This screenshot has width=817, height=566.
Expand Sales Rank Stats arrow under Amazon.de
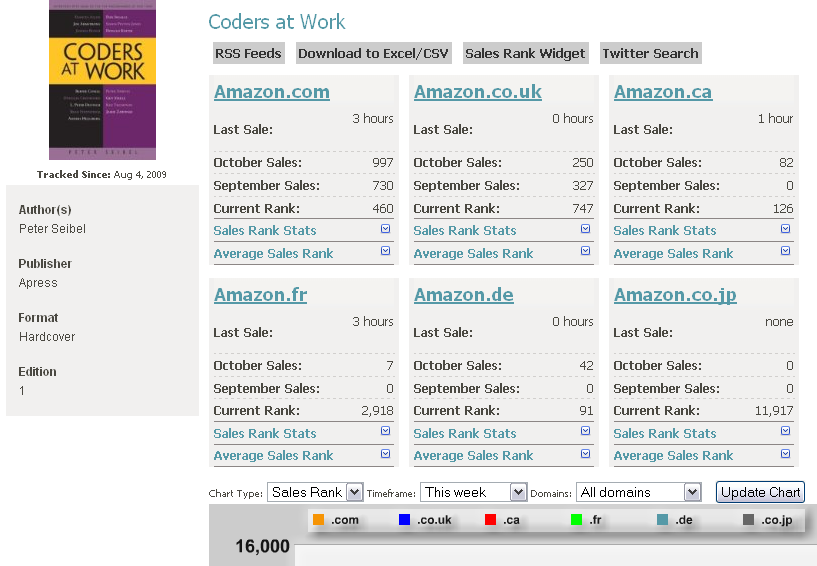tap(586, 431)
